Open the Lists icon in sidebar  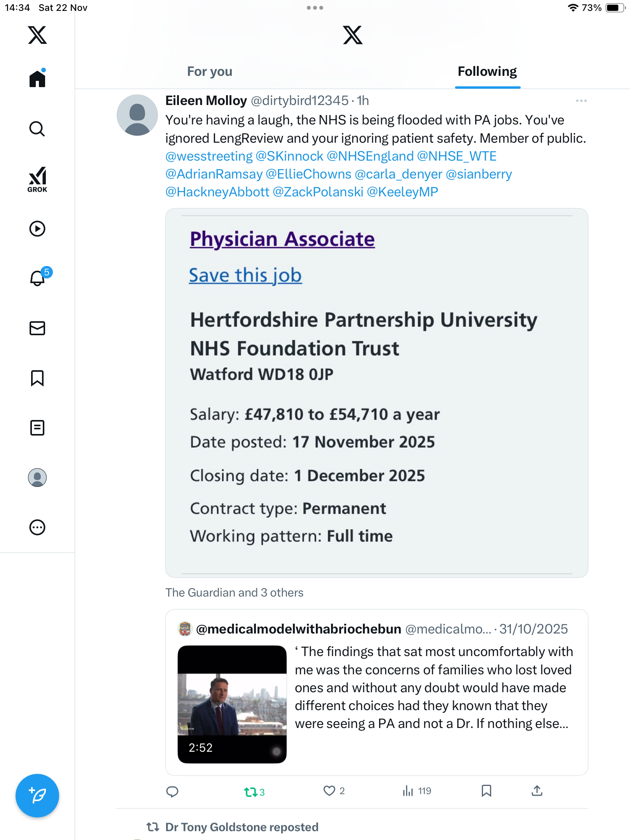click(37, 428)
